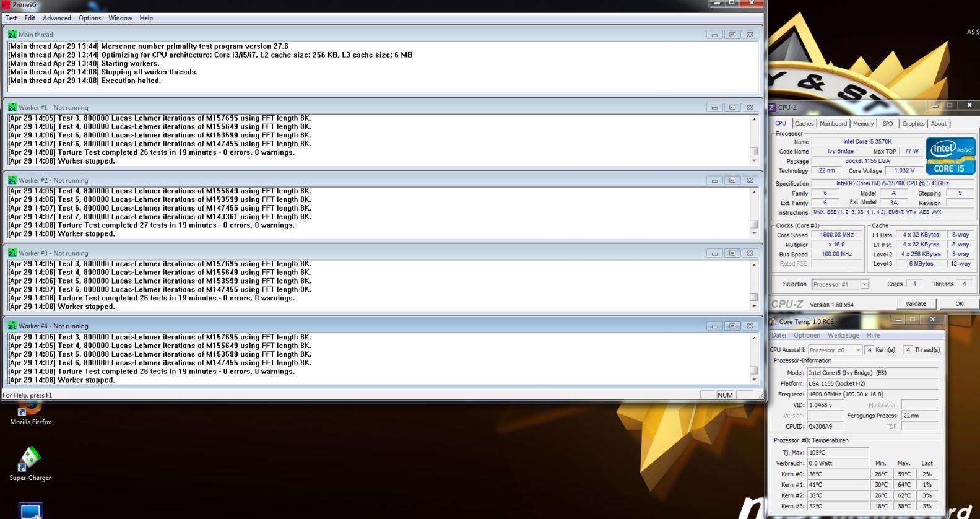This screenshot has width=980, height=519.
Task: Maximize the Worker #4 child window
Action: pos(732,326)
